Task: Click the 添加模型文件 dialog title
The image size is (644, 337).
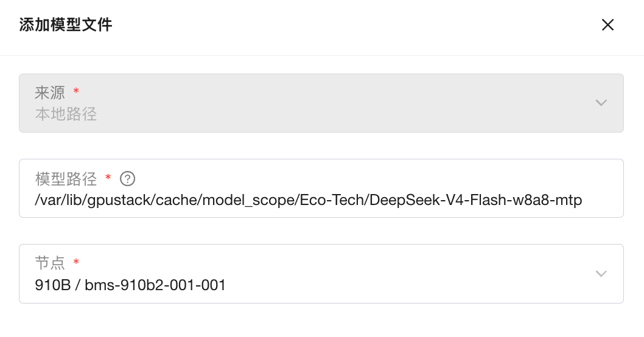Action: tap(66, 25)
